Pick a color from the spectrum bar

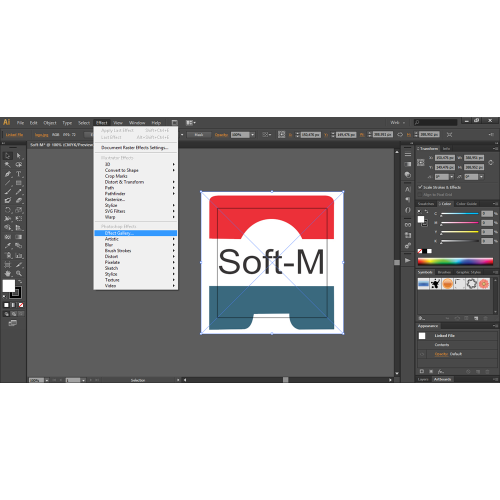(455, 261)
